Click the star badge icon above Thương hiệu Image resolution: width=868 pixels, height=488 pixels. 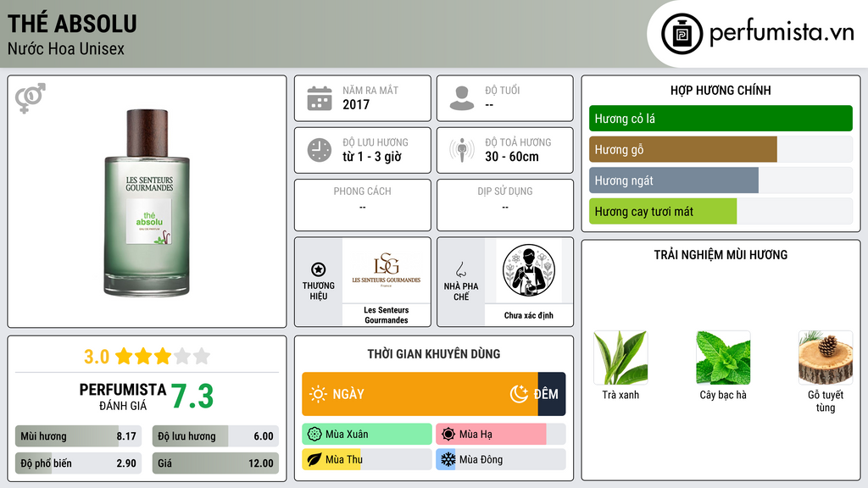pyautogui.click(x=319, y=269)
